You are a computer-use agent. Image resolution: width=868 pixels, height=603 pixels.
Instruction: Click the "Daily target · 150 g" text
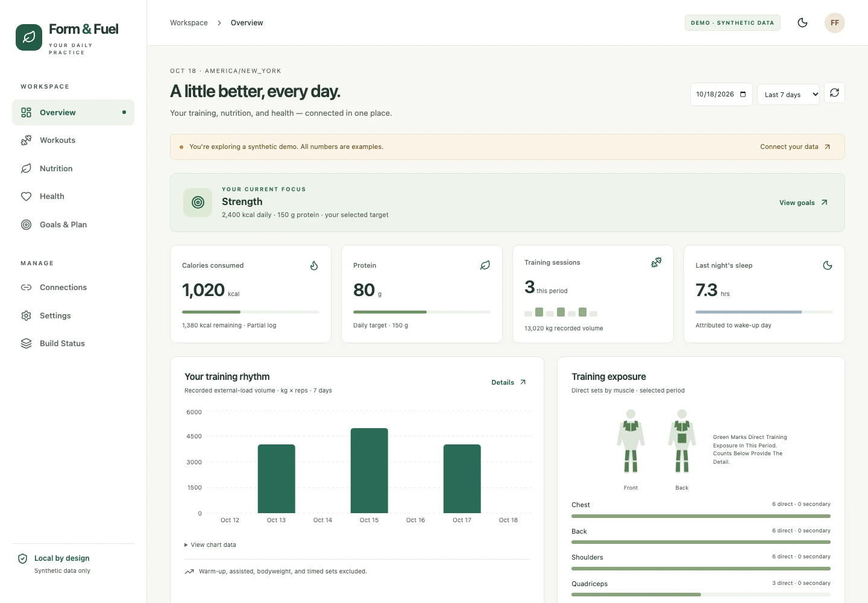(x=380, y=326)
